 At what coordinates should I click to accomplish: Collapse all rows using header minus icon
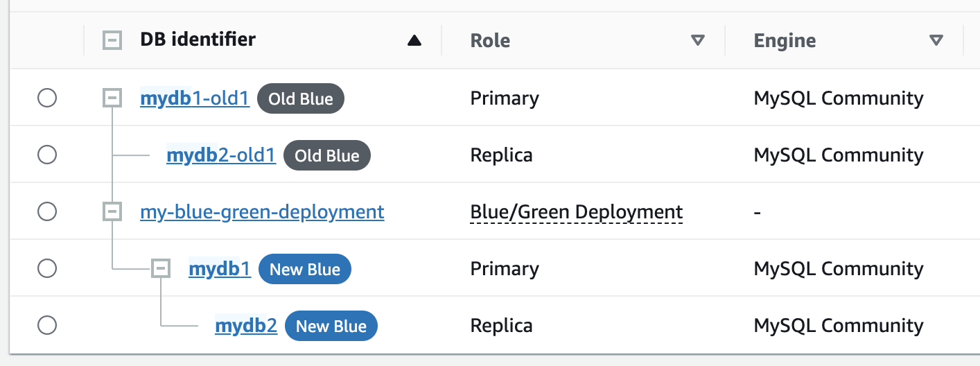coord(112,40)
